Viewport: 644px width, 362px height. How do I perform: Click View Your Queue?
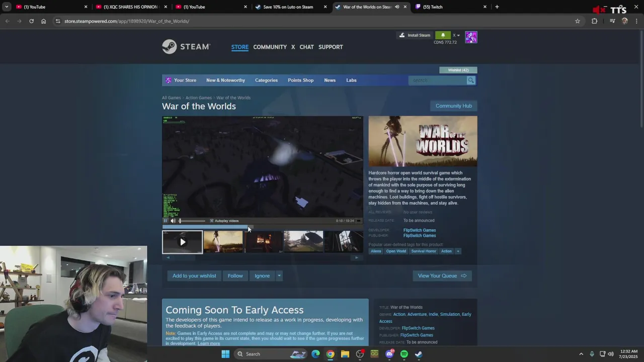(442, 276)
